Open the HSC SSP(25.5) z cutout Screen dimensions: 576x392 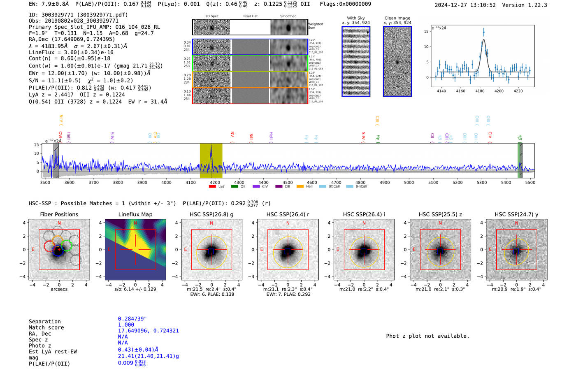click(x=440, y=250)
